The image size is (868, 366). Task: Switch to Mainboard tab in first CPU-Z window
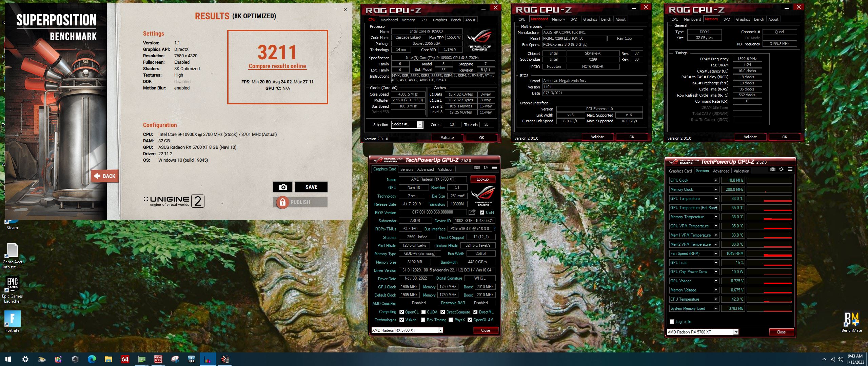coord(389,20)
